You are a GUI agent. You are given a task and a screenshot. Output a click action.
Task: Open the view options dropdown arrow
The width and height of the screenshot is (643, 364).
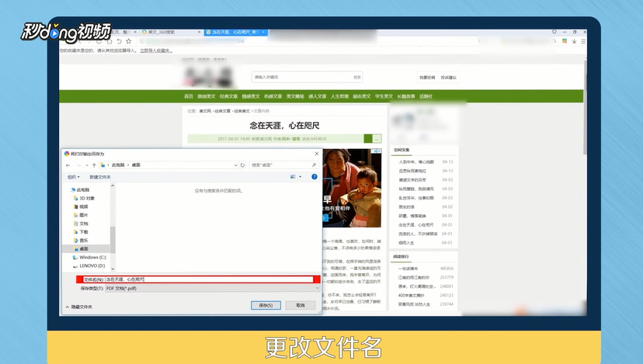click(x=301, y=177)
